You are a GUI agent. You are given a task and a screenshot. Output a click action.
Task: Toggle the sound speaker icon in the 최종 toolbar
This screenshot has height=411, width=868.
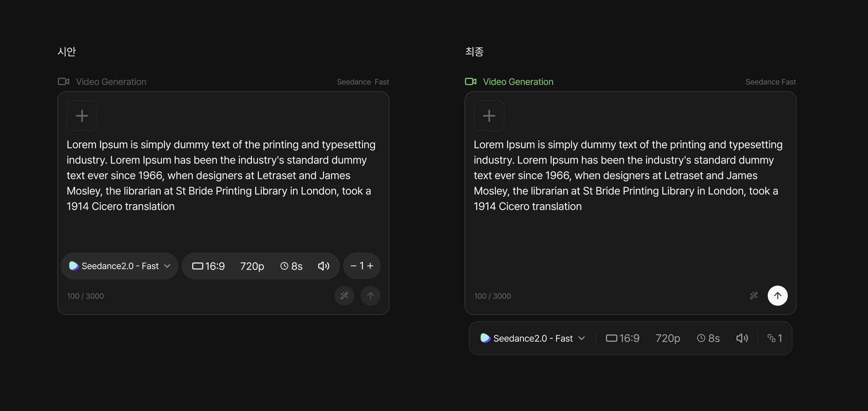click(742, 338)
